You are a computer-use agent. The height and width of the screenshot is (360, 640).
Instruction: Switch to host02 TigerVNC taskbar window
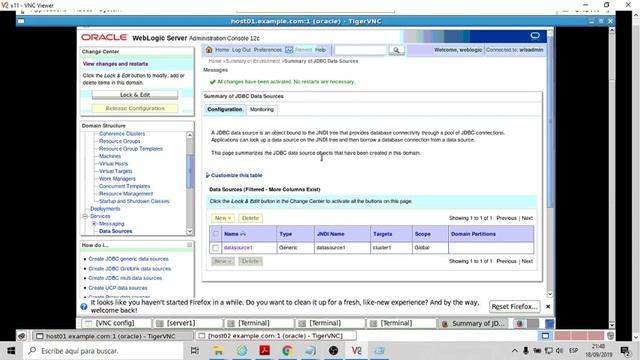pyautogui.click(x=276, y=336)
